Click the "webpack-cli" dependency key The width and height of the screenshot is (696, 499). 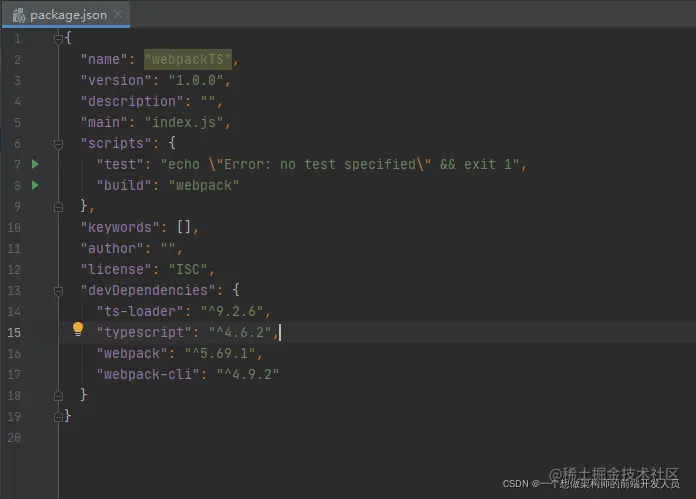click(x=148, y=374)
